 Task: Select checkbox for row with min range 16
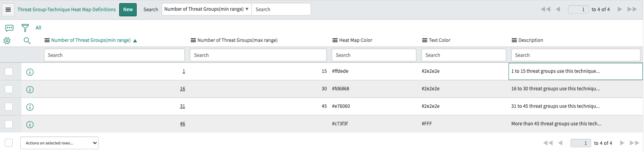(9, 89)
